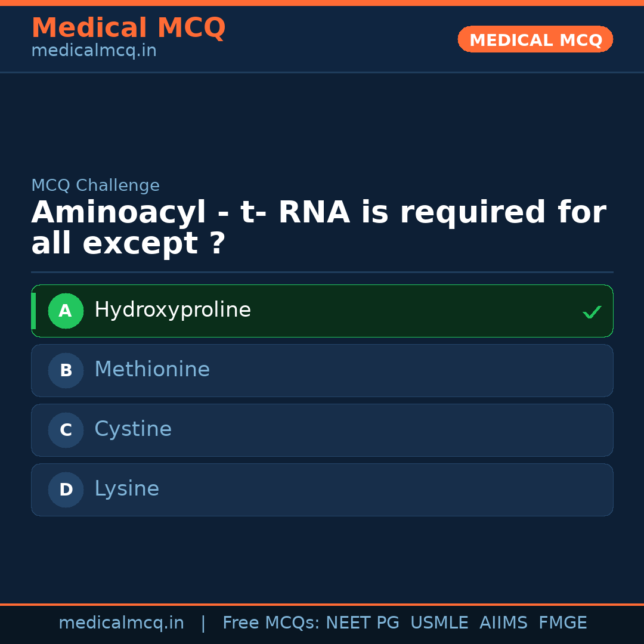
Task: Choose the Methionine answer text
Action: [x=152, y=370]
